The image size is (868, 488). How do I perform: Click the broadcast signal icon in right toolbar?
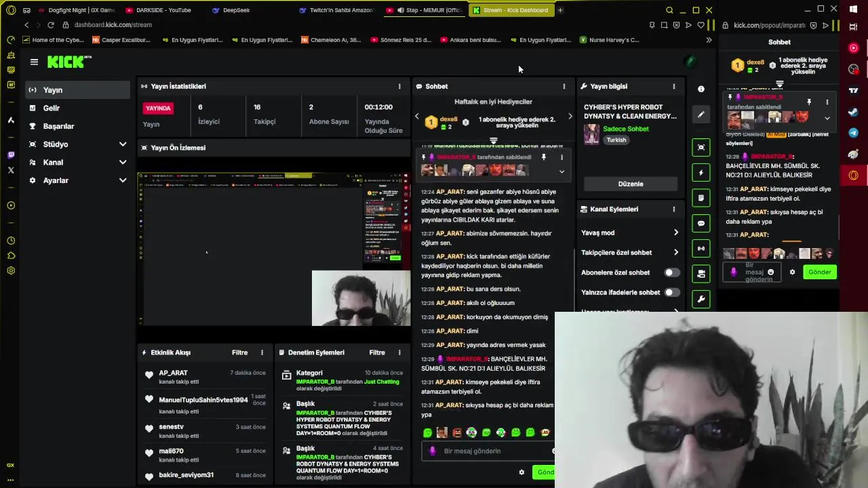[x=701, y=249]
